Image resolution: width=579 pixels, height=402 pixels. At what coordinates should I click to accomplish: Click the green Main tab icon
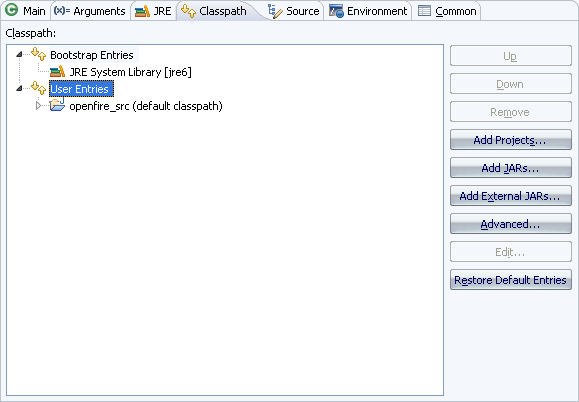11,10
